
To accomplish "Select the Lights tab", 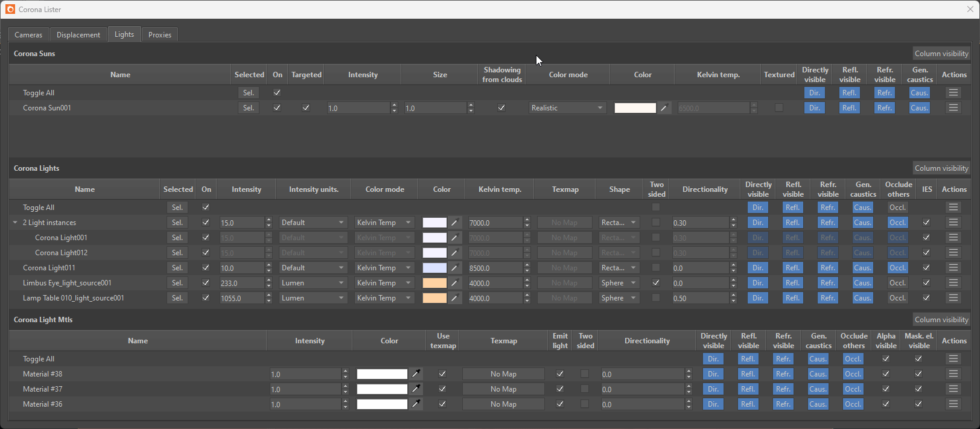I will [124, 34].
